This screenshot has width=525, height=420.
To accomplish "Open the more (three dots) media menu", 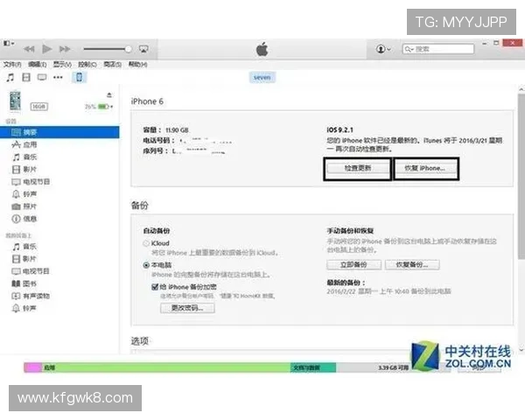I will (58, 78).
